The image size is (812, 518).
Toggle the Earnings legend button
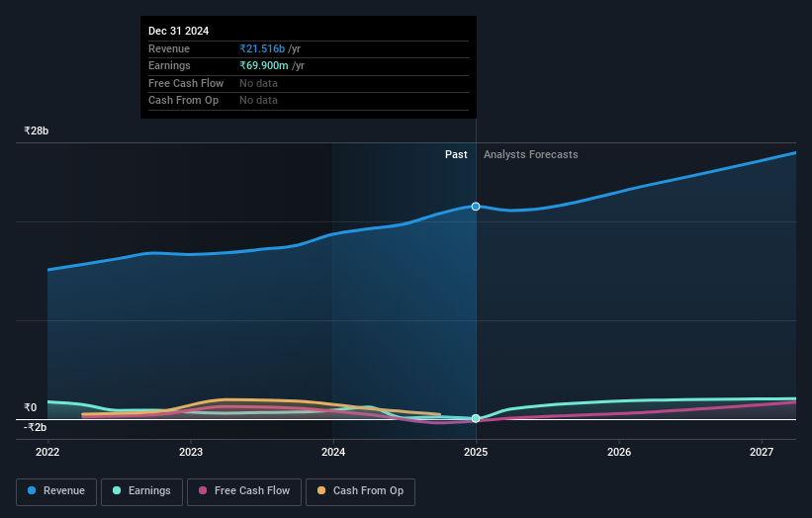coord(141,491)
